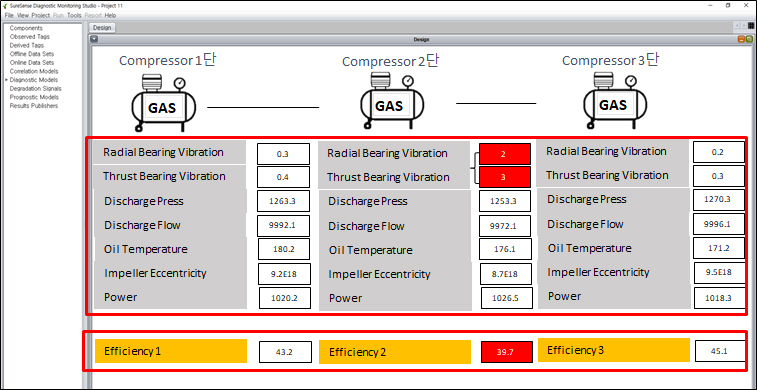Select Prognostic Models in the tree

coord(34,97)
